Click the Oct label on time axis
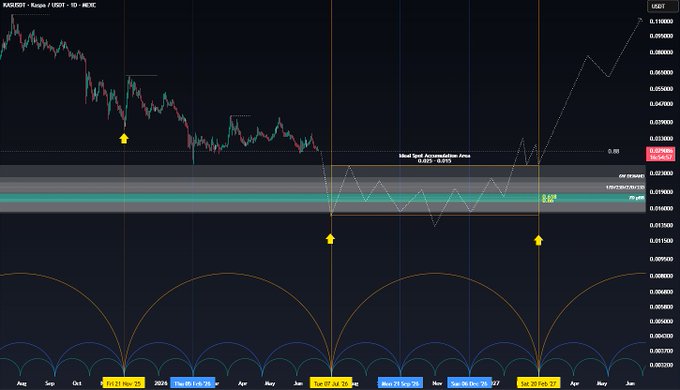The image size is (680, 390). [x=77, y=383]
